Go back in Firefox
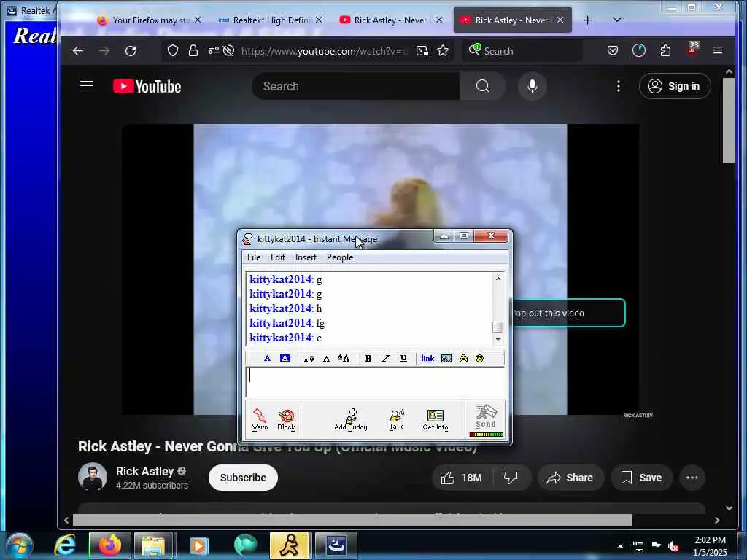This screenshot has height=560, width=747. (78, 50)
